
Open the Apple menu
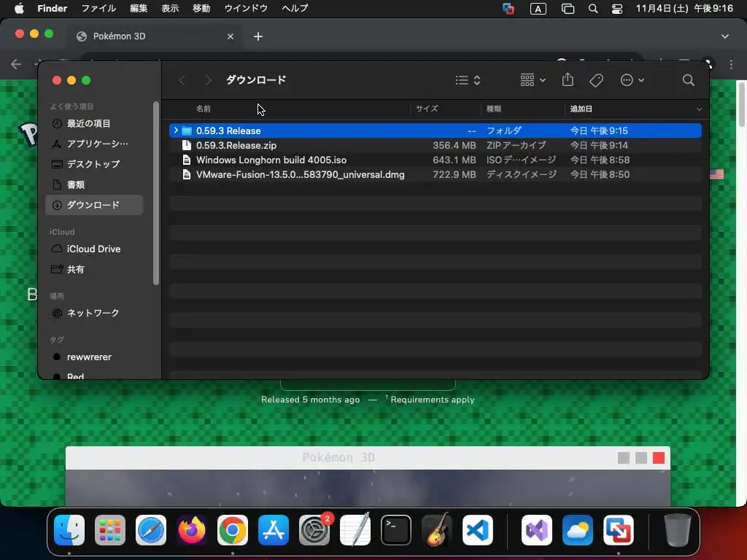[19, 9]
